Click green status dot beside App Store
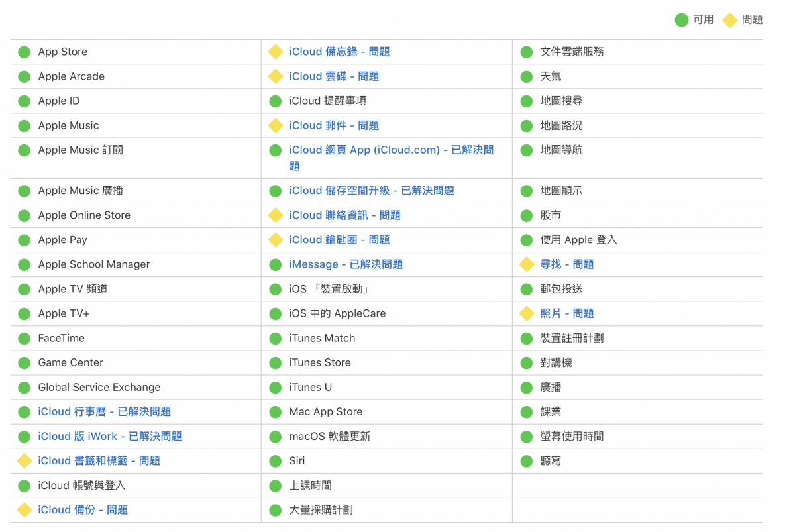The image size is (795, 532). tap(25, 52)
